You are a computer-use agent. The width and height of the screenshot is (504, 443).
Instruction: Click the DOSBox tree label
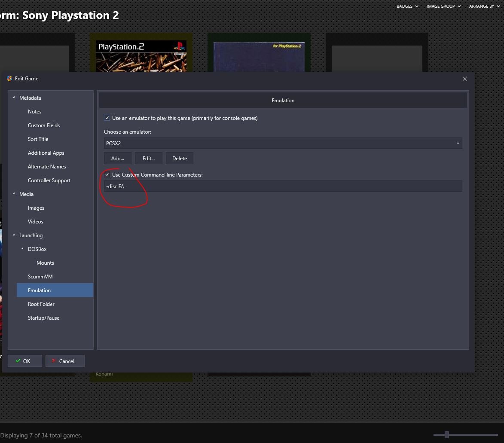37,249
